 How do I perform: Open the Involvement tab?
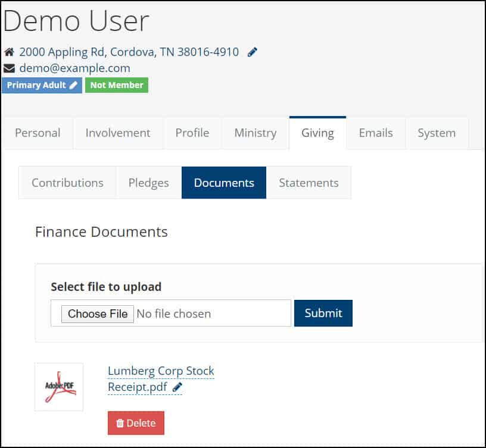(118, 133)
